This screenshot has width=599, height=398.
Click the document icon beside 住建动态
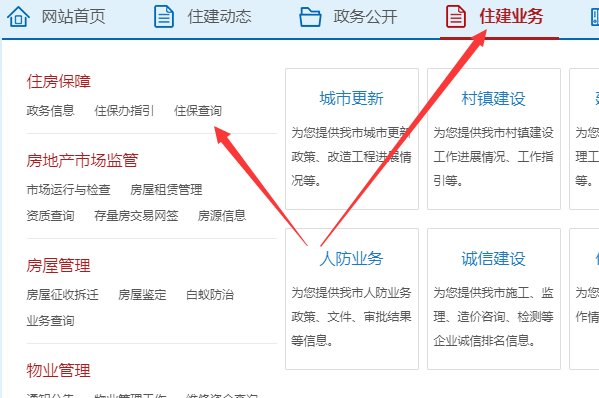coord(164,17)
